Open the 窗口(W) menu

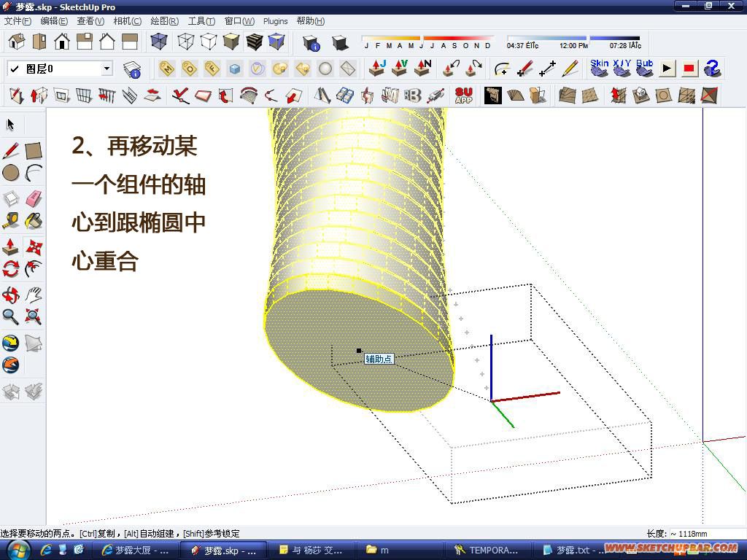pos(239,21)
